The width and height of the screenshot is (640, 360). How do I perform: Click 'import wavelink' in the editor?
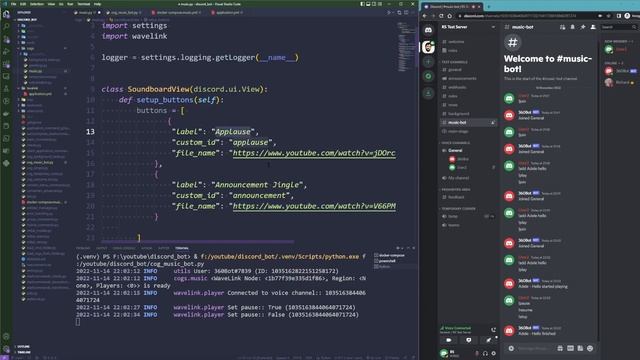(x=134, y=36)
